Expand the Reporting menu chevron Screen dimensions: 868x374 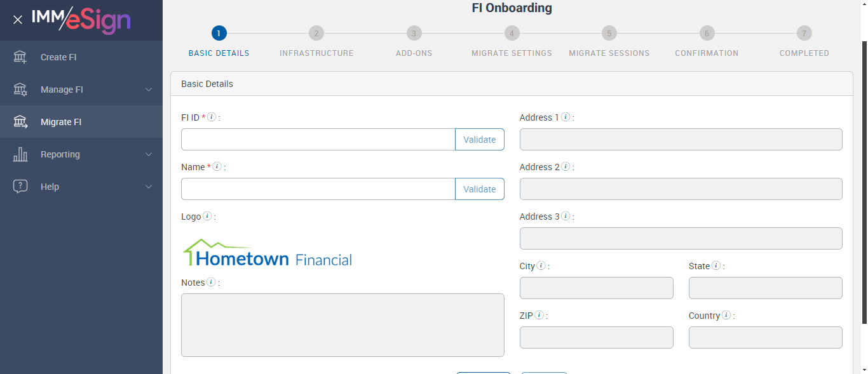(149, 154)
